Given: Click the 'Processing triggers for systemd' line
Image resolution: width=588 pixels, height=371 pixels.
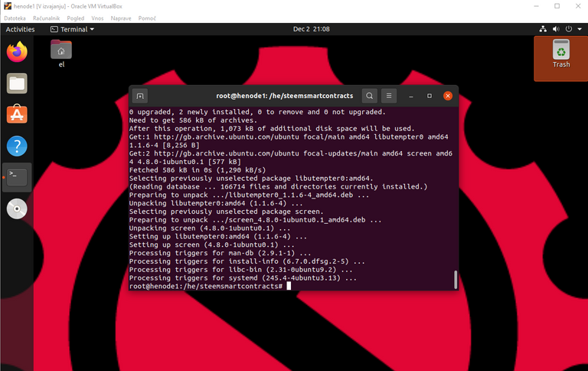Looking at the screenshot, I should (243, 278).
